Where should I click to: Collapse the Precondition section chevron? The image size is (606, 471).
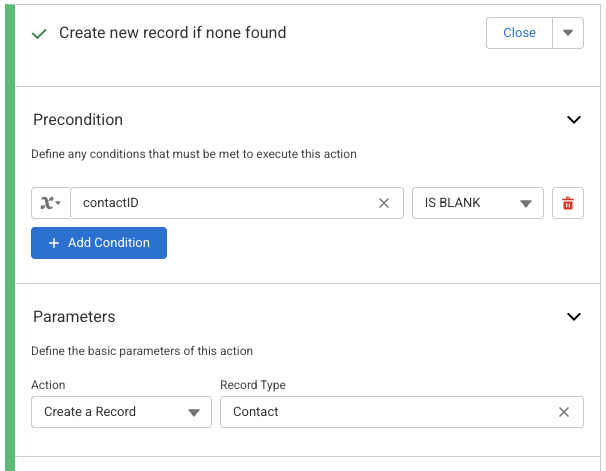pyautogui.click(x=574, y=120)
